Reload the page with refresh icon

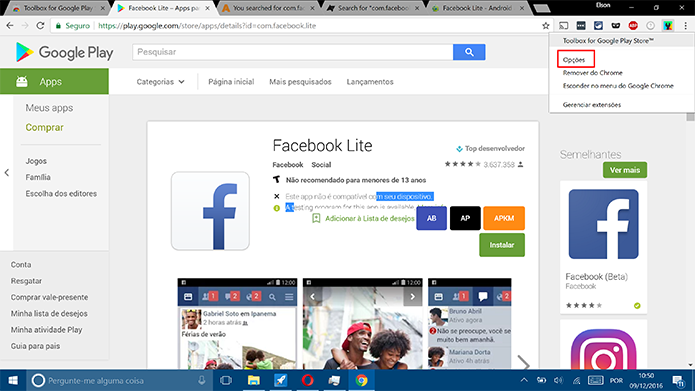point(40,26)
